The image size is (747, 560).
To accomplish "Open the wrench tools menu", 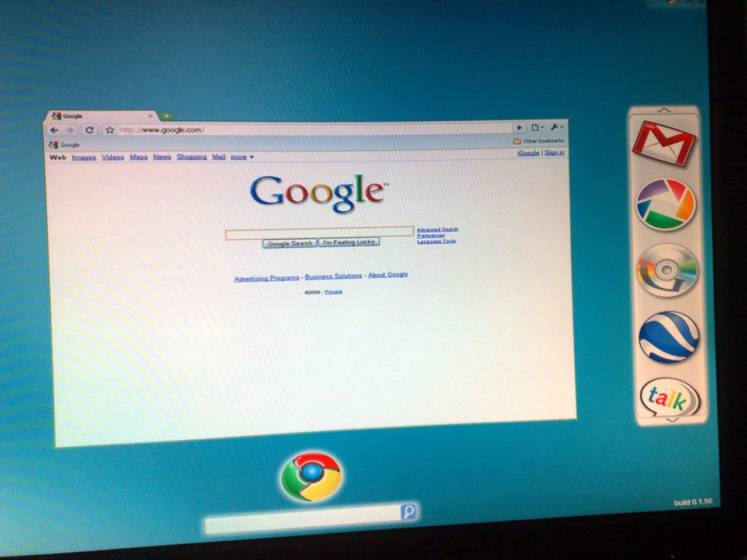I will click(557, 127).
